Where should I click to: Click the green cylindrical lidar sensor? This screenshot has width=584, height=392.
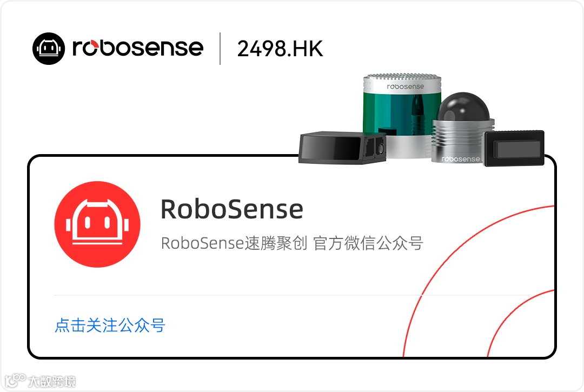402,115
